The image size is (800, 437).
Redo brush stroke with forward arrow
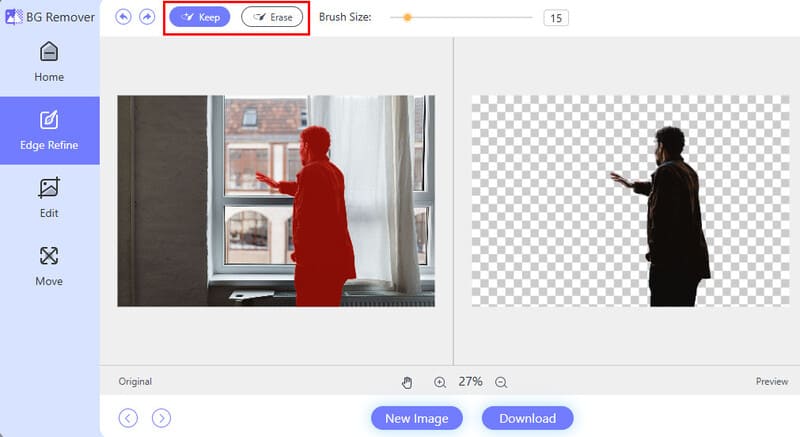(147, 17)
